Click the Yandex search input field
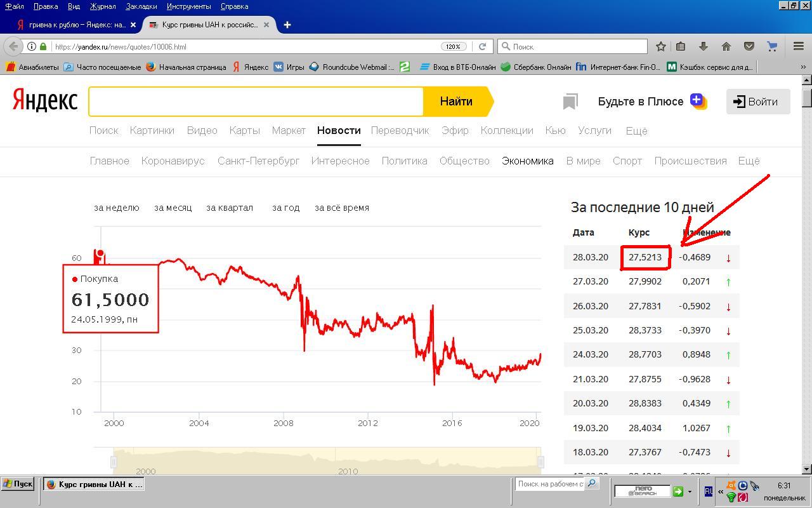The width and height of the screenshot is (812, 508). click(256, 102)
